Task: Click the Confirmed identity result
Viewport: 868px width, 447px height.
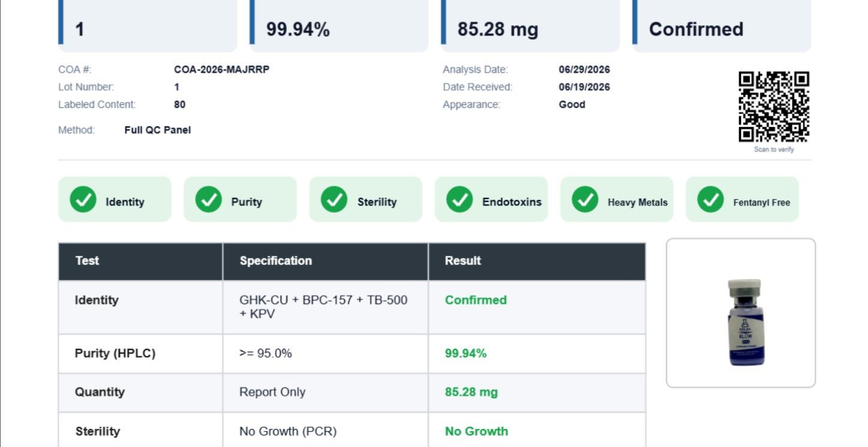Action: (476, 300)
